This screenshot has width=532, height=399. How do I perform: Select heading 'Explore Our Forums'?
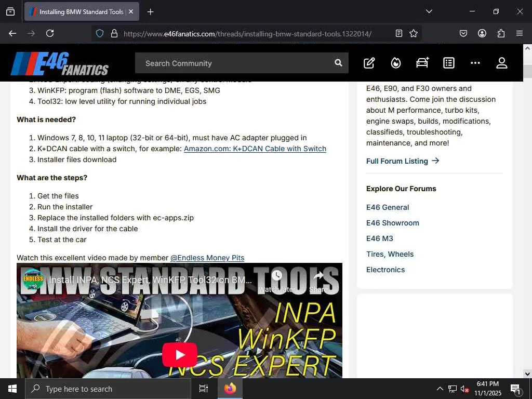click(x=401, y=189)
